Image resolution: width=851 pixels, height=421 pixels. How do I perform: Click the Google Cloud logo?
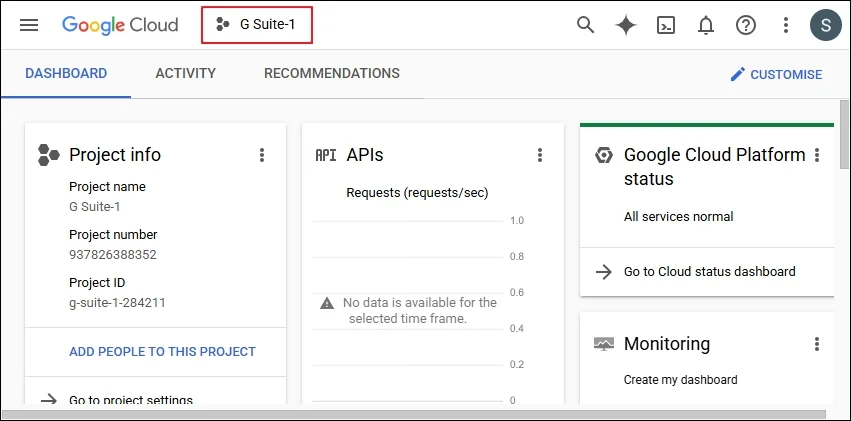[120, 25]
